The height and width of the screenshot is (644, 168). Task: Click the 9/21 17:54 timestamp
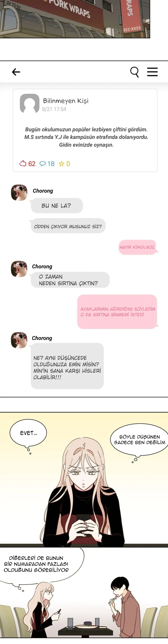point(54,109)
